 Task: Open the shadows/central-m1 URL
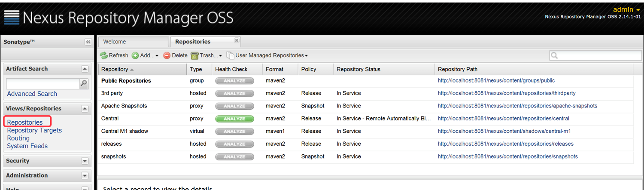[504, 132]
